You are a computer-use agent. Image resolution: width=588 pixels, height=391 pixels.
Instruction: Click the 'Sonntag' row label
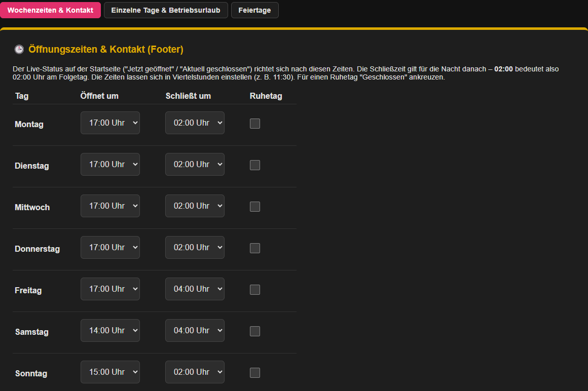coord(31,374)
